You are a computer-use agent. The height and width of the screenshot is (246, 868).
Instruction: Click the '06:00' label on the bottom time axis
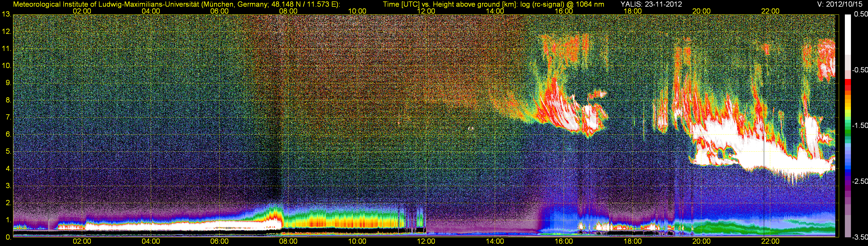click(219, 242)
